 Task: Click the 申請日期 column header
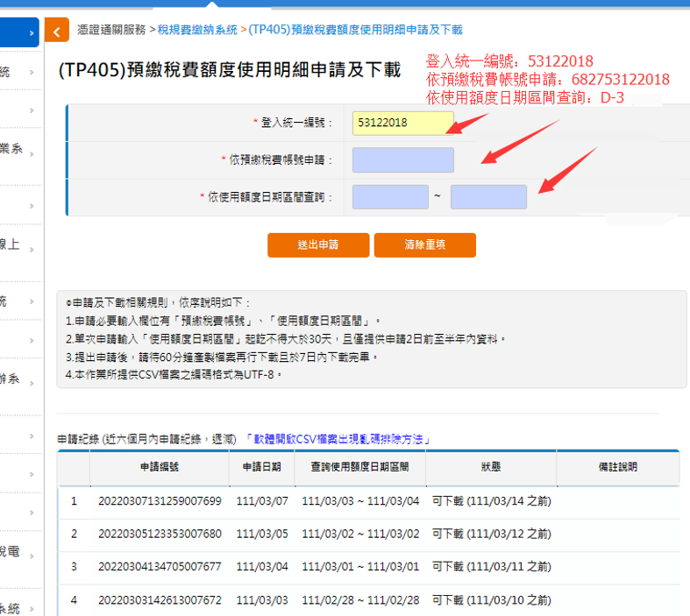(261, 468)
